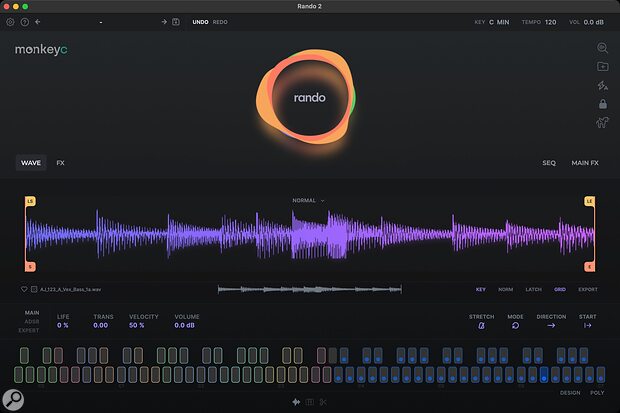Select the sparkle wave icon at bottom
Screen dimensions: 620x413
pos(296,402)
